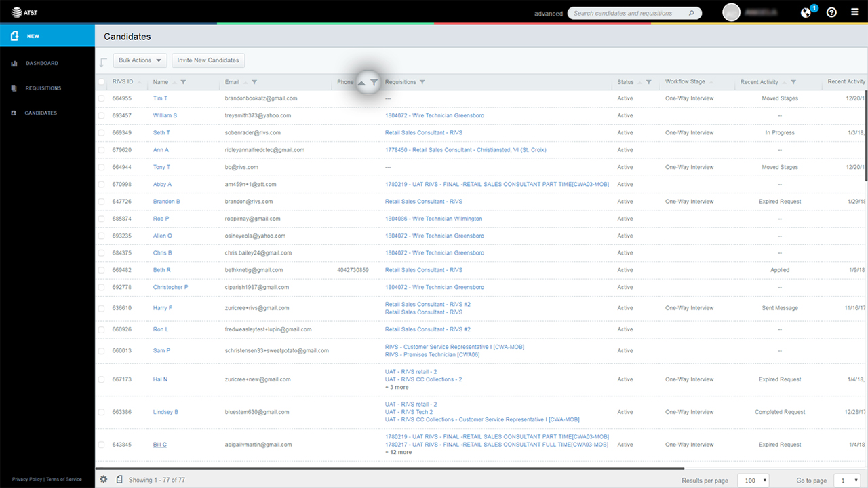The width and height of the screenshot is (868, 488).
Task: Open the Status column filter icon
Action: tap(649, 82)
